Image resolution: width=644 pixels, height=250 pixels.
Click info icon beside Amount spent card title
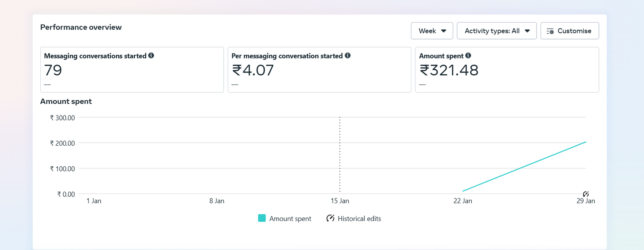(468, 56)
